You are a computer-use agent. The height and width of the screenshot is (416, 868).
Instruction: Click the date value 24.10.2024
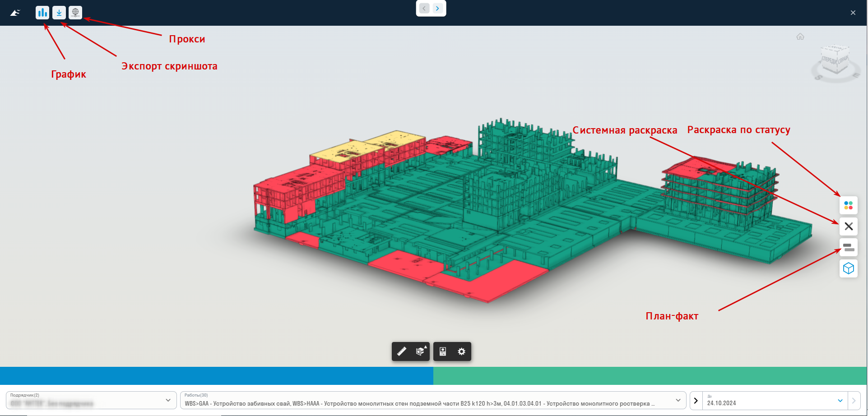pyautogui.click(x=721, y=403)
